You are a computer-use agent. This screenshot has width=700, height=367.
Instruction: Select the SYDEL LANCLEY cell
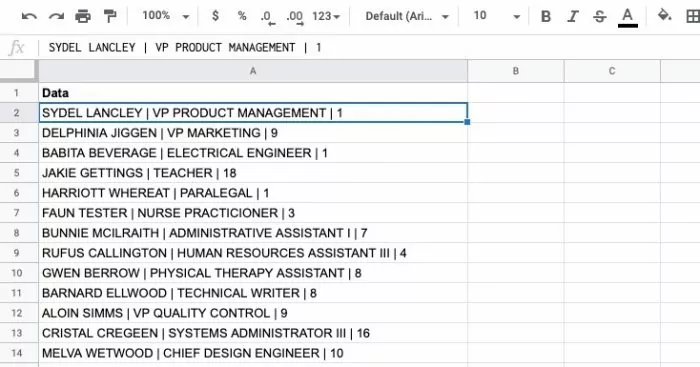(x=253, y=113)
